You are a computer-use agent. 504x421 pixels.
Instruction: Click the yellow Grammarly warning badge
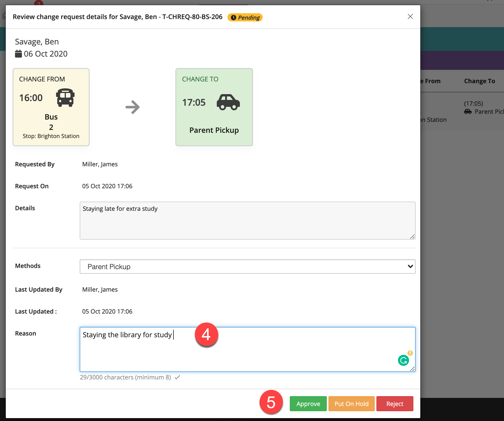tap(410, 353)
